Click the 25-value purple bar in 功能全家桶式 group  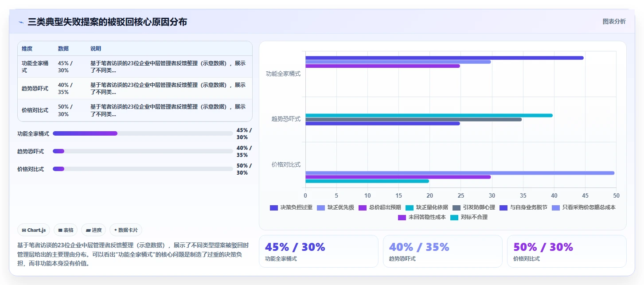point(382,66)
